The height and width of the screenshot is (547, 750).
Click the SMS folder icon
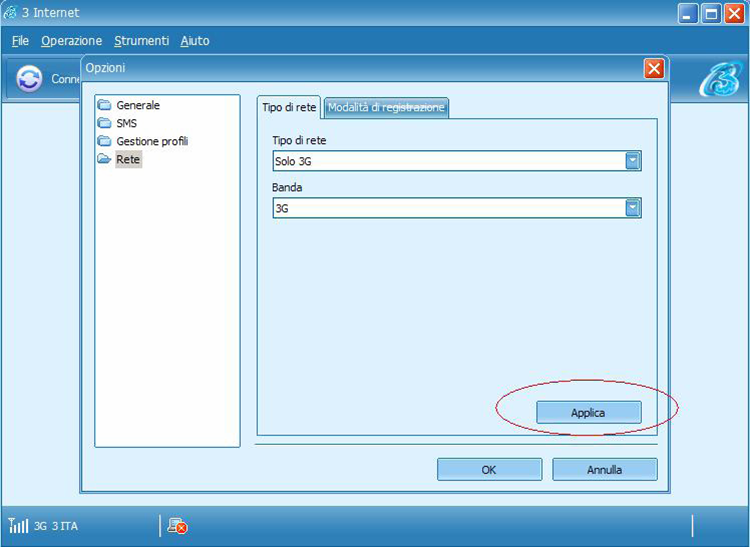pyautogui.click(x=104, y=123)
